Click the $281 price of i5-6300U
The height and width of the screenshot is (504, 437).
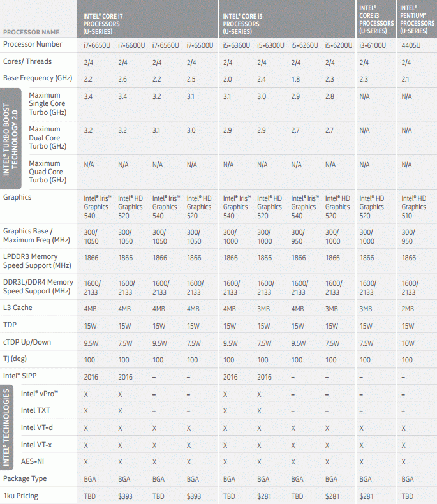tap(264, 496)
